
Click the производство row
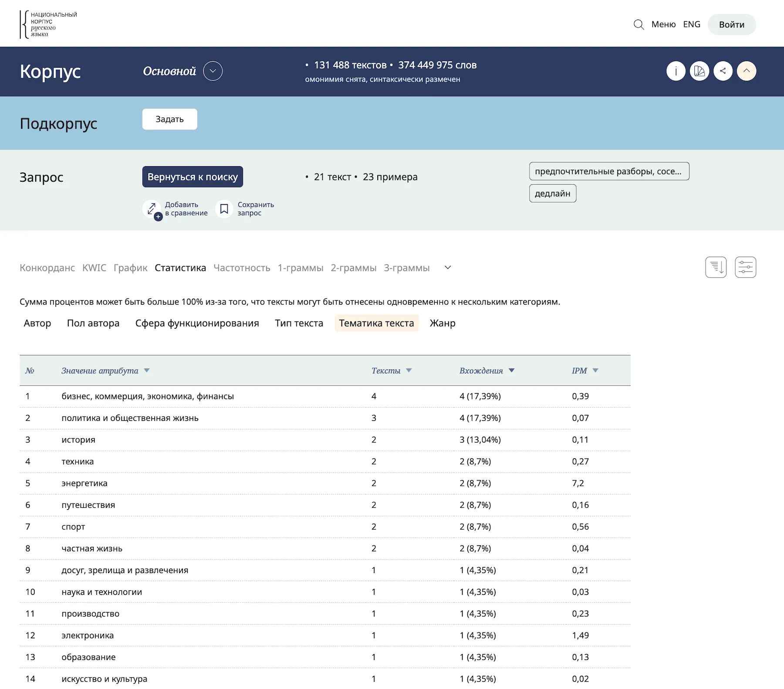coord(325,614)
